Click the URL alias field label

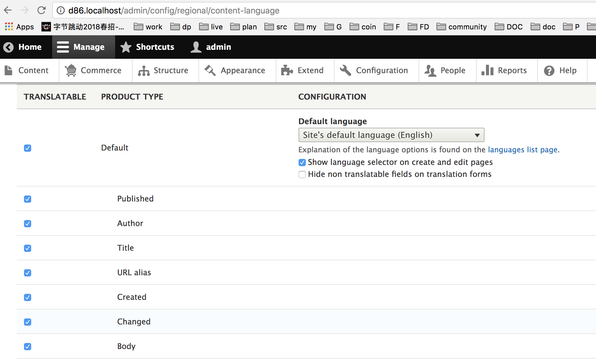click(x=134, y=272)
